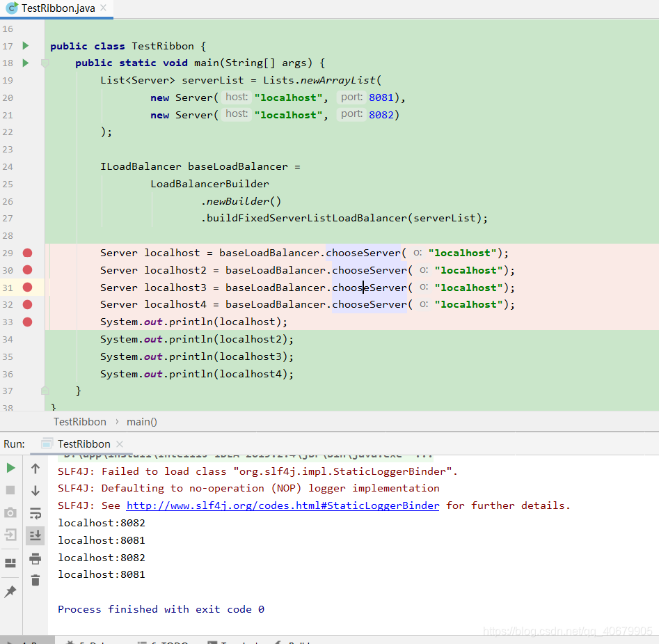659x644 pixels.
Task: Click the Print console output icon
Action: [35, 558]
